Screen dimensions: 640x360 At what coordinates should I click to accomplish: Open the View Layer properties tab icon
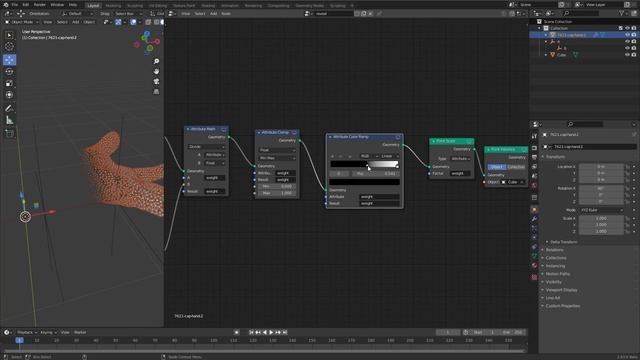(x=534, y=167)
